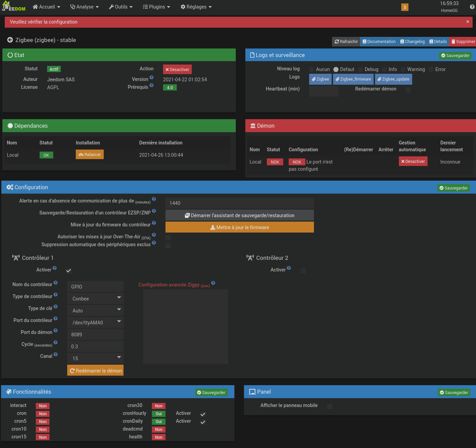
Task: Click Mettre à jour le firmware
Action: [x=240, y=227]
